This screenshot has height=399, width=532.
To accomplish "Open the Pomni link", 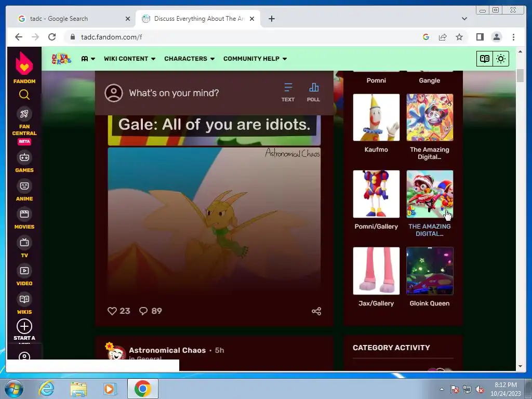I will point(376,81).
